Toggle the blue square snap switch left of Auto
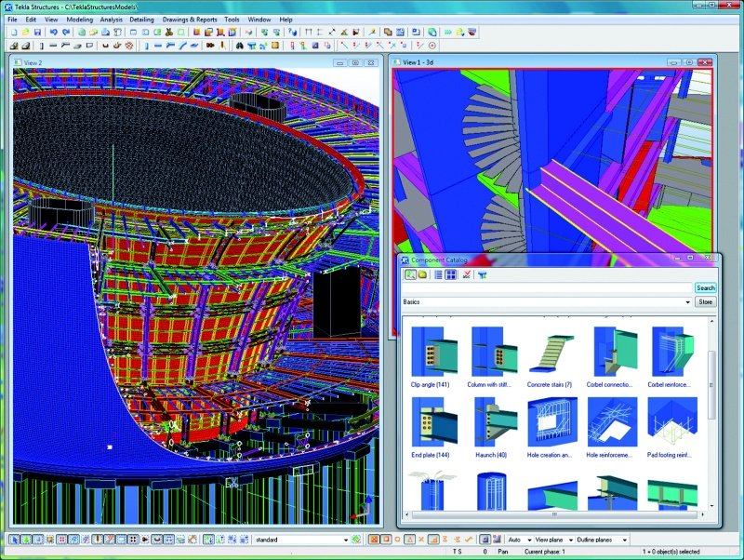The height and width of the screenshot is (560, 744). 485,540
